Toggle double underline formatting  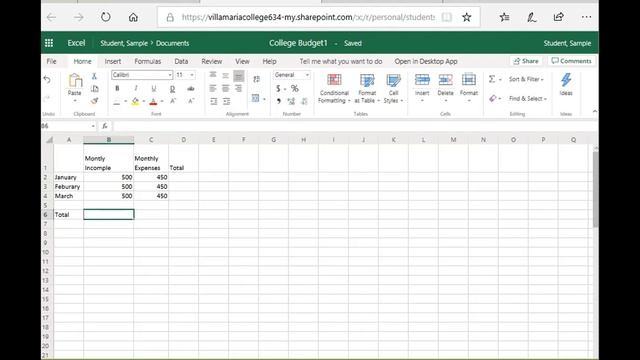coord(172,88)
